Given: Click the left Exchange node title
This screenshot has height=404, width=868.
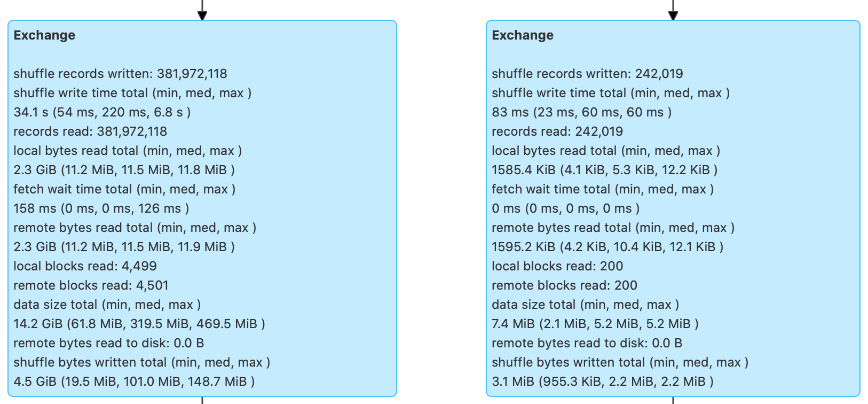Looking at the screenshot, I should (x=44, y=35).
